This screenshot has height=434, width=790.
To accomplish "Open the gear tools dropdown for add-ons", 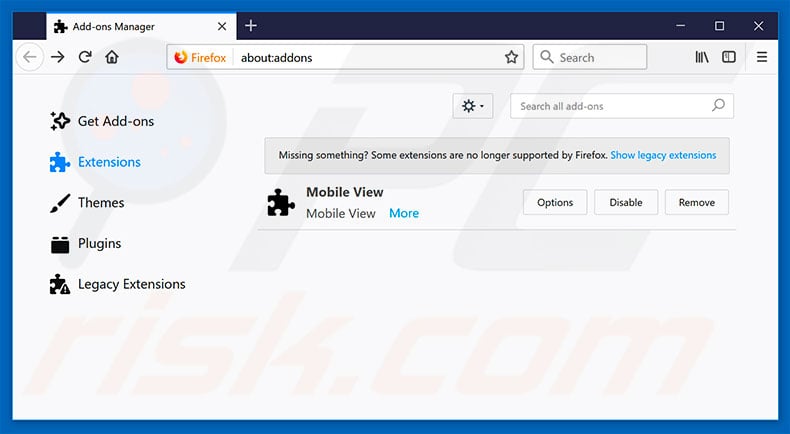I will [x=473, y=106].
